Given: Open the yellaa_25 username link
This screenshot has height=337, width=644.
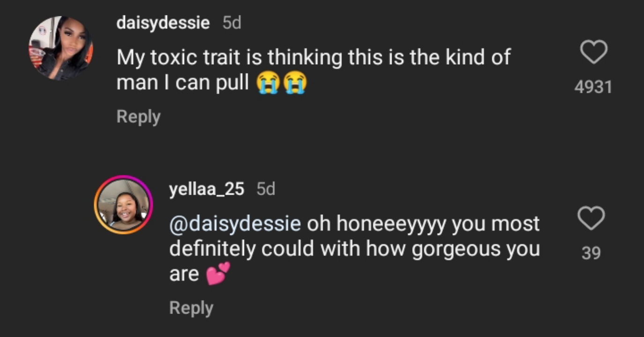Looking at the screenshot, I should [207, 189].
